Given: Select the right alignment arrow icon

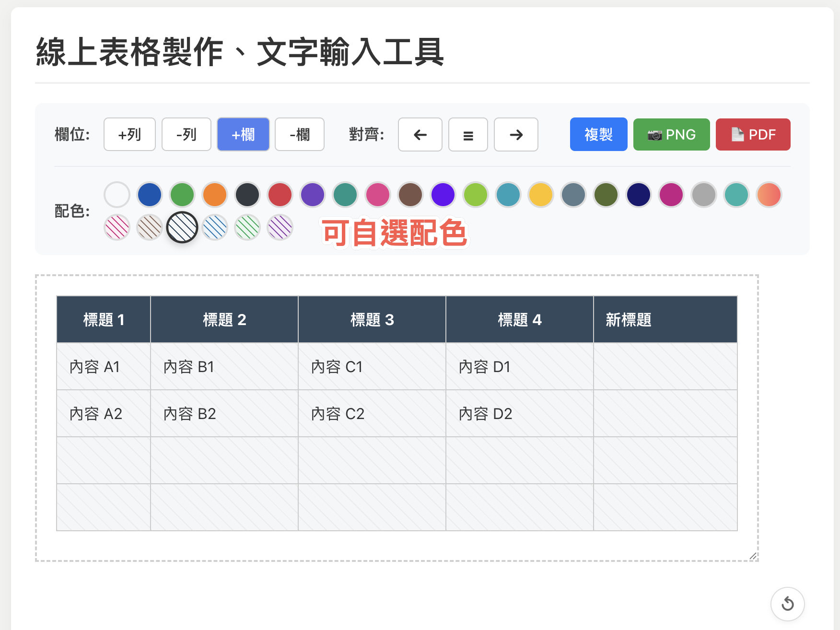Looking at the screenshot, I should pos(516,135).
